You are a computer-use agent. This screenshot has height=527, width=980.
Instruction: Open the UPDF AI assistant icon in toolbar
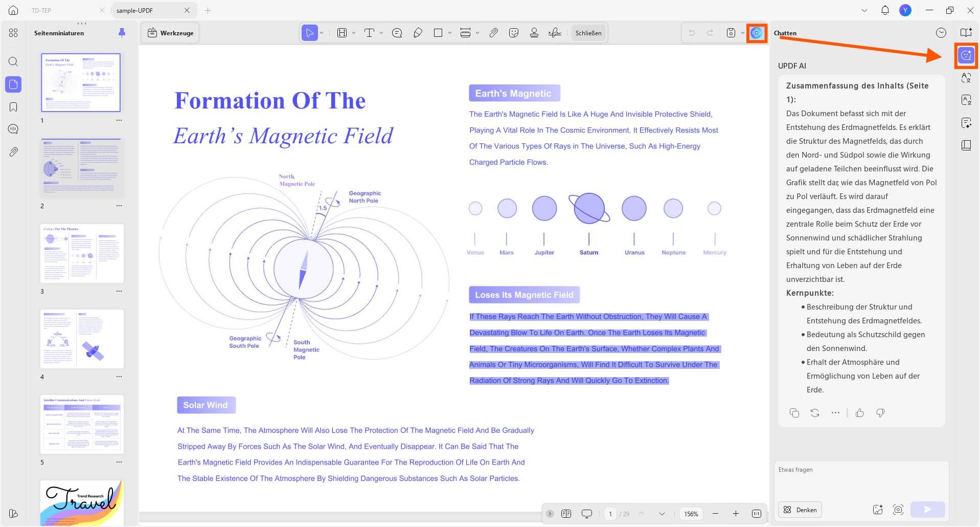pyautogui.click(x=757, y=33)
